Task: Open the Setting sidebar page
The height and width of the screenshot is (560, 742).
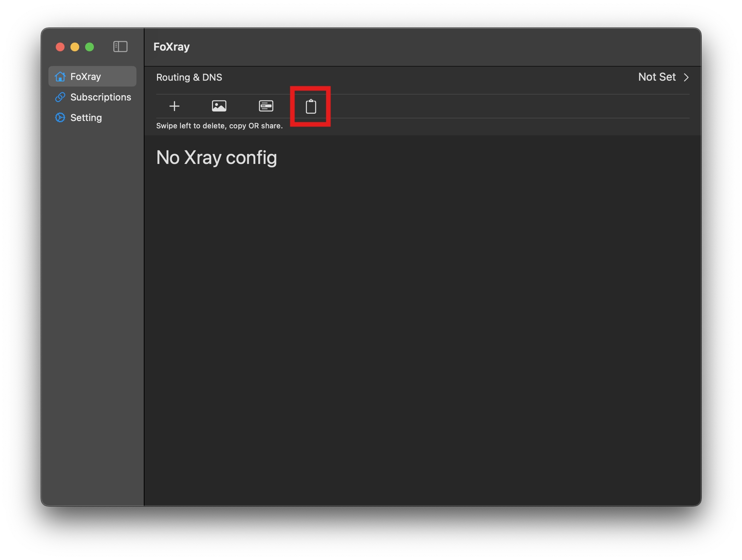Action: (86, 118)
